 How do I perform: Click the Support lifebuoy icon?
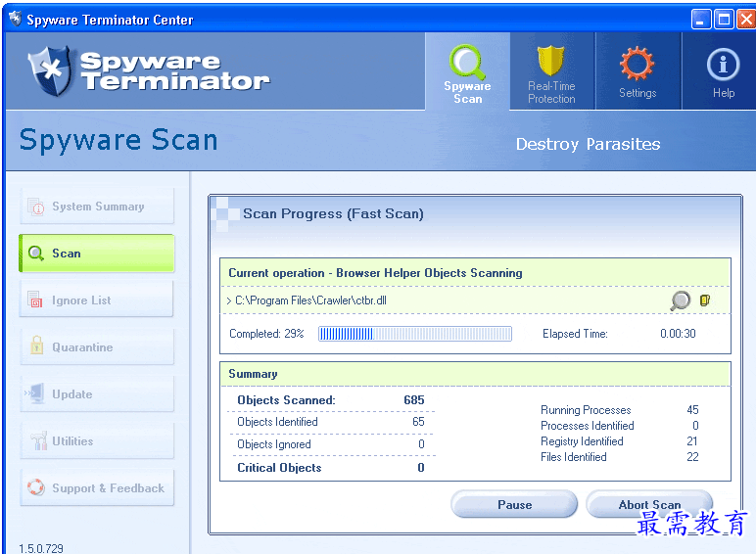point(35,487)
